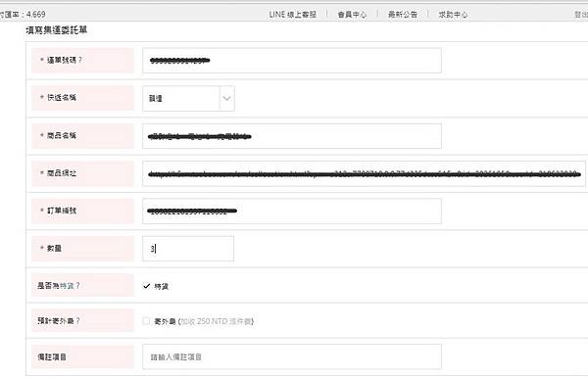Focus the 訂單編號 input field
Screen dimensions: 588x378
coord(292,212)
